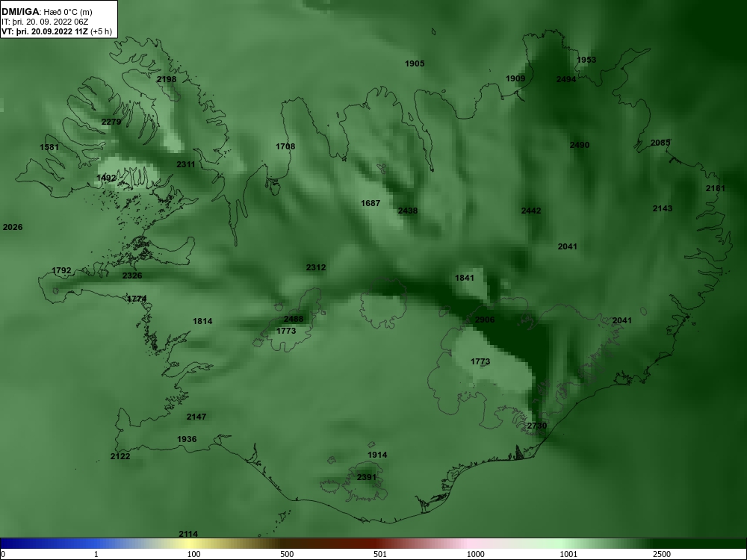
Task: Click the 2181 value on the east edge
Action: (x=716, y=188)
